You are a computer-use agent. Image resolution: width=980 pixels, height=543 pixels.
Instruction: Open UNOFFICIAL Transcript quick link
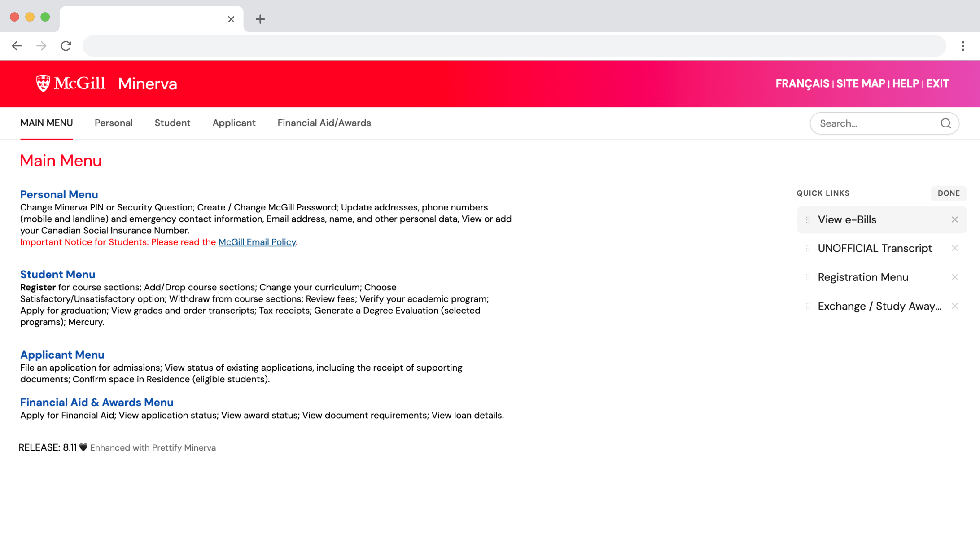point(875,248)
